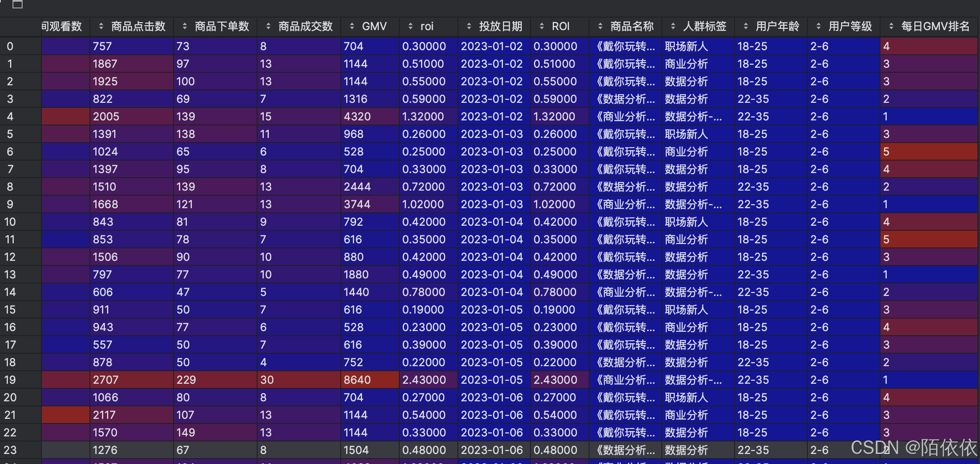
Task: Select the partially visible 观看数 column header
Action: (x=62, y=26)
